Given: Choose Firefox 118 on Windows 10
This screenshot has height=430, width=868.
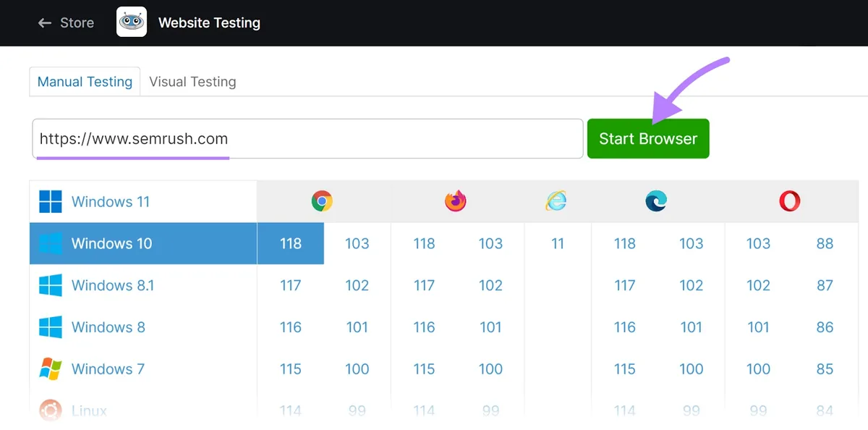Looking at the screenshot, I should [x=424, y=243].
